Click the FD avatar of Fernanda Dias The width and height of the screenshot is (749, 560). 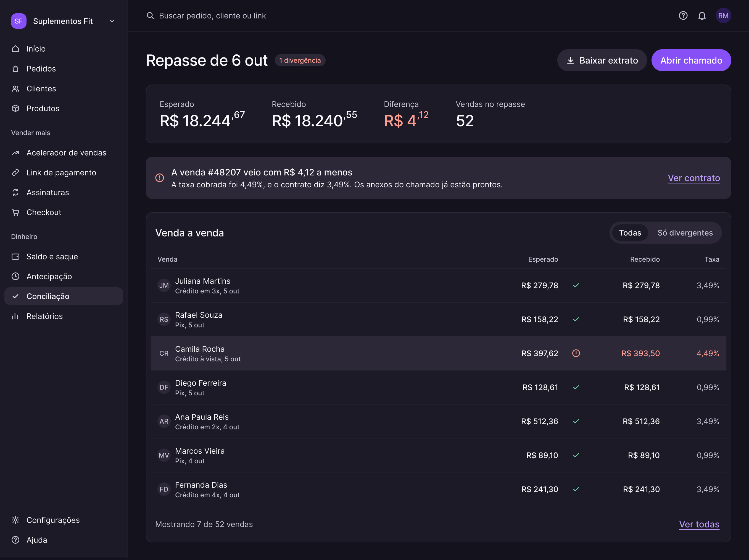tap(164, 489)
